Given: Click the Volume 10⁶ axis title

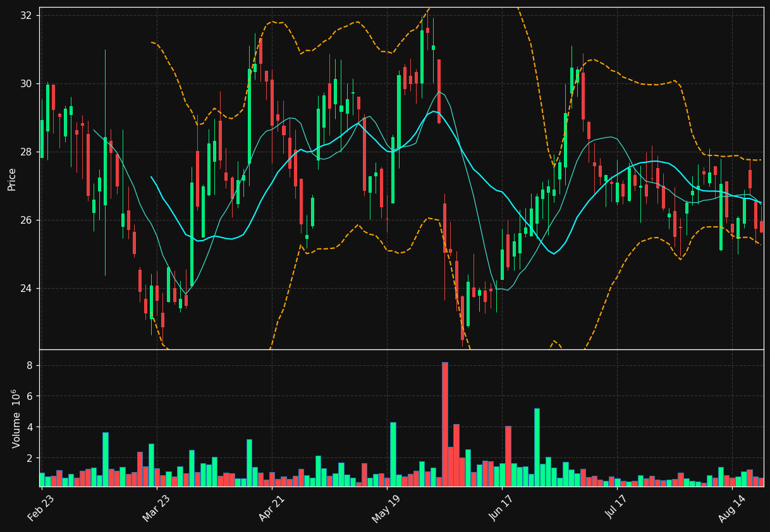Looking at the screenshot, I should pyautogui.click(x=15, y=418).
